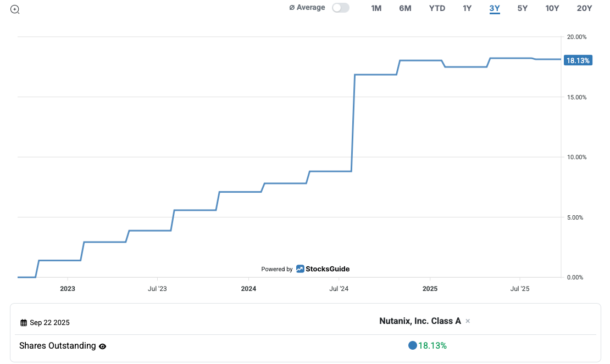Viewport: 610px width, 364px height.
Task: Remove Nutanix, Inc. Class A series
Action: (468, 321)
